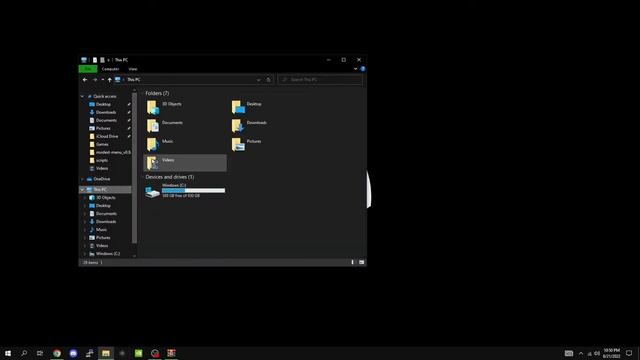Click the taskbar clock showing time
This screenshot has height=360, width=640.
(611, 353)
